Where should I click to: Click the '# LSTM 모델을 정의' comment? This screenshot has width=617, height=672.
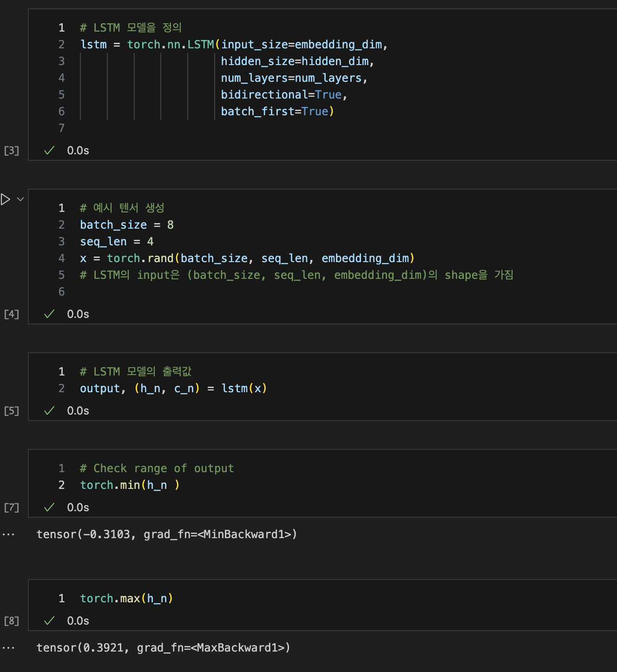point(131,28)
